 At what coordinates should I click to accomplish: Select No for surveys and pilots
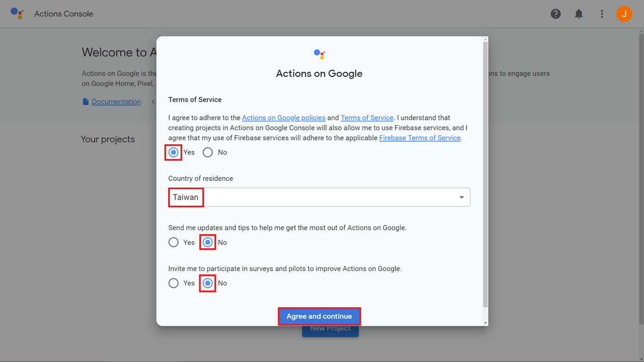coord(208,283)
